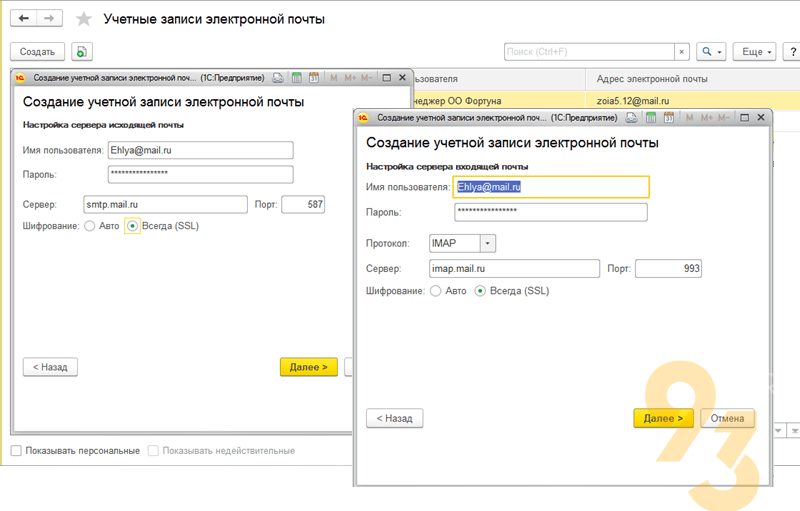Screen dimensions: 800x511
Task: Toggle the Показывать недействительные checkbox
Action: point(153,451)
